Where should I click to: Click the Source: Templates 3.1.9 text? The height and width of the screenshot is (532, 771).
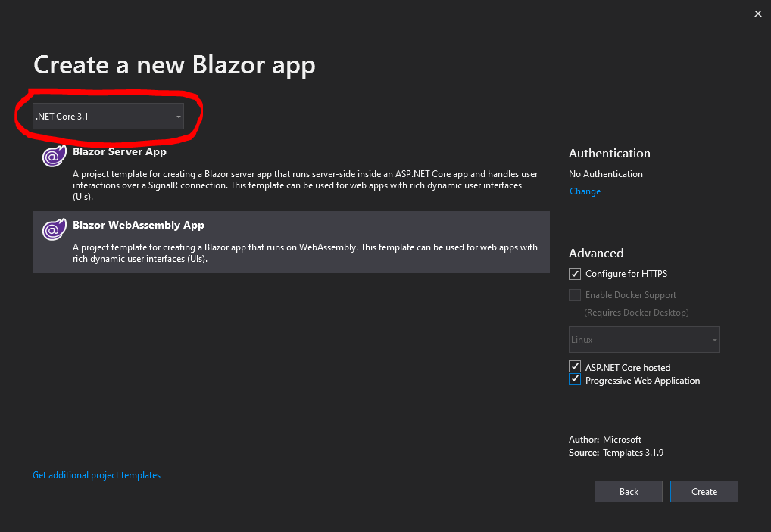point(616,453)
